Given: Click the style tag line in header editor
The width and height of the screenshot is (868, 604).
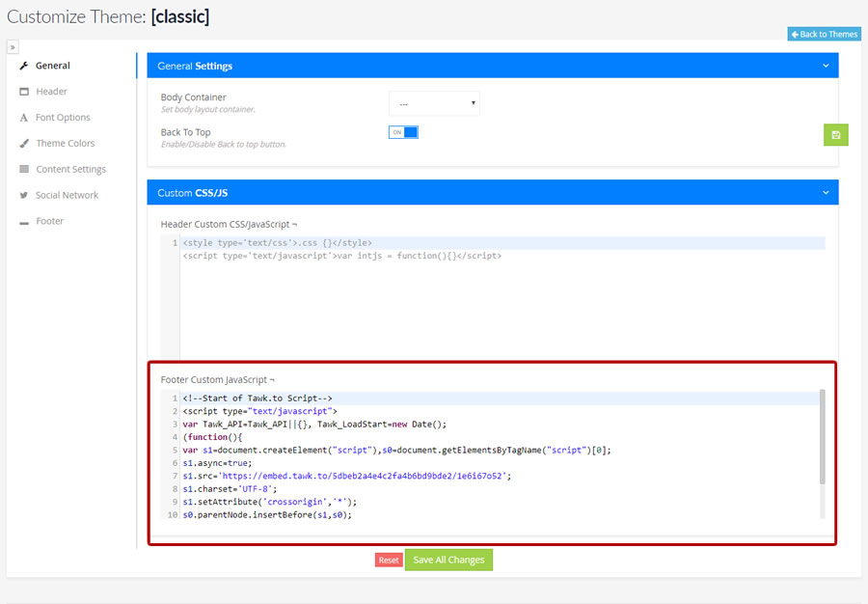Looking at the screenshot, I should [x=278, y=242].
